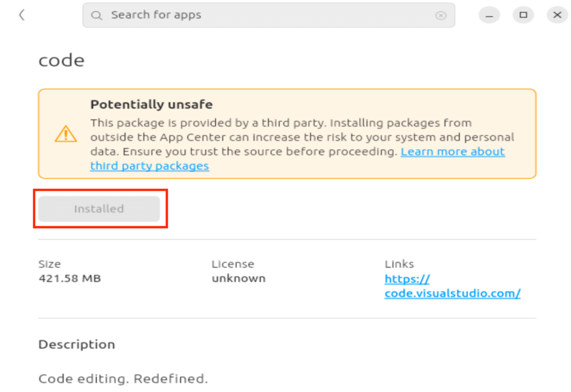The image size is (571, 392).
Task: Click the magnifier icon in search bar
Action: coord(96,15)
